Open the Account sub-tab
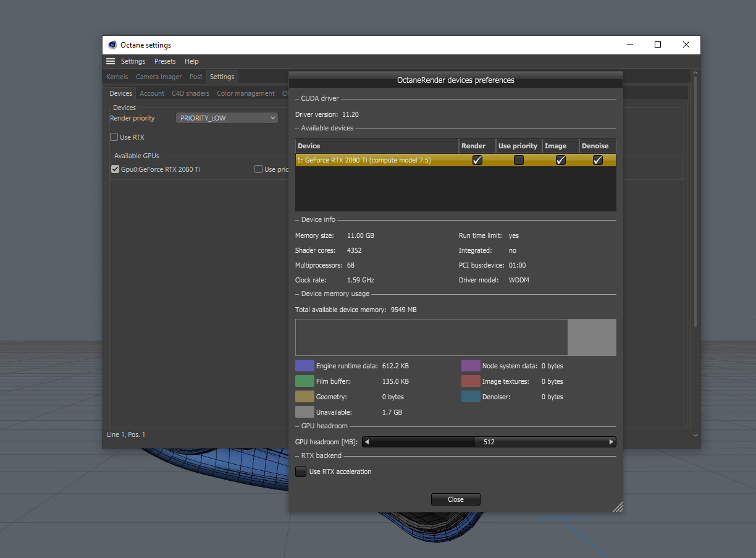This screenshot has width=756, height=558. [x=152, y=93]
